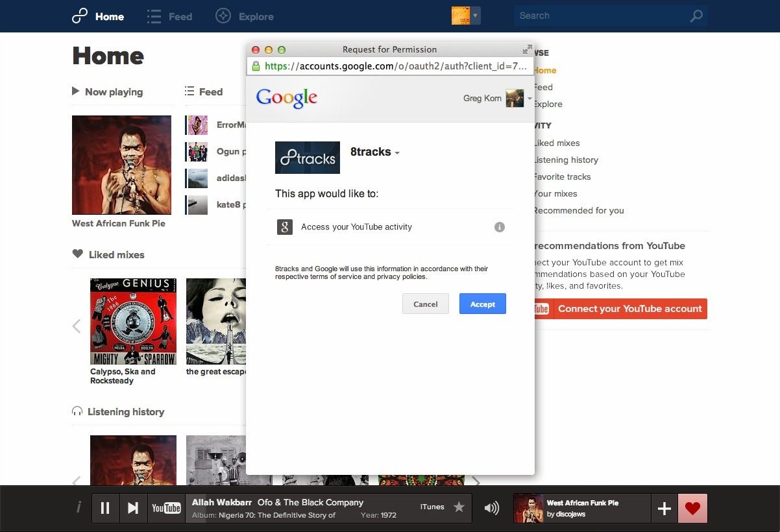
Task: Click the list Feed icon in navbar
Action: 153,16
